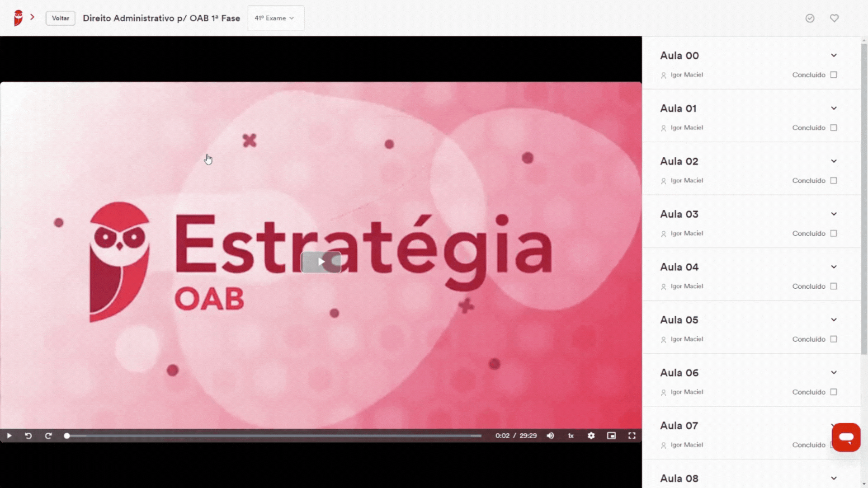Select the Aula 00 lesson title
The height and width of the screenshot is (488, 868).
(x=679, y=56)
